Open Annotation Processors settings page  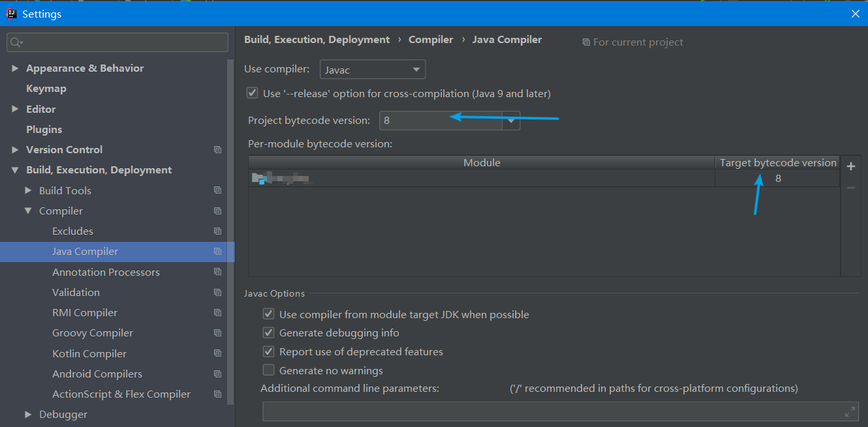pos(106,272)
